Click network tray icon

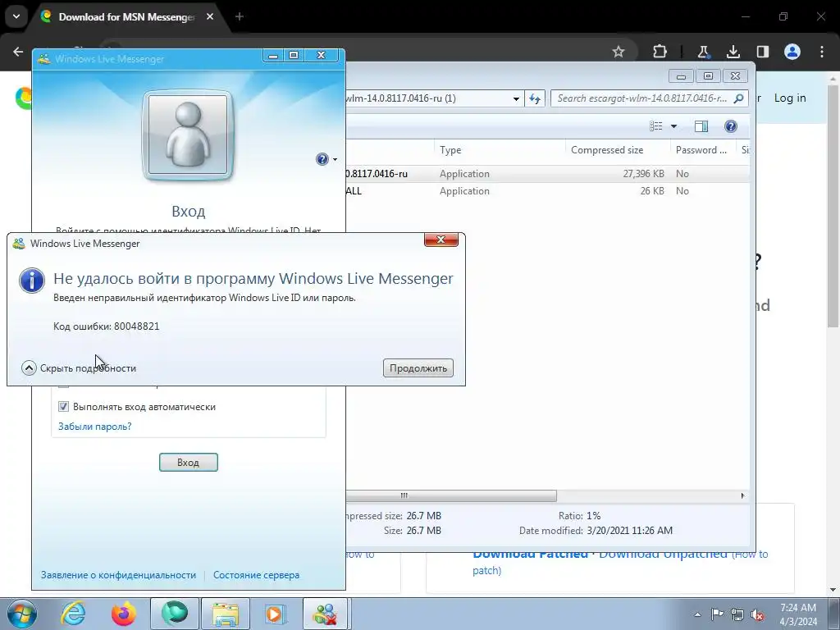point(737,614)
